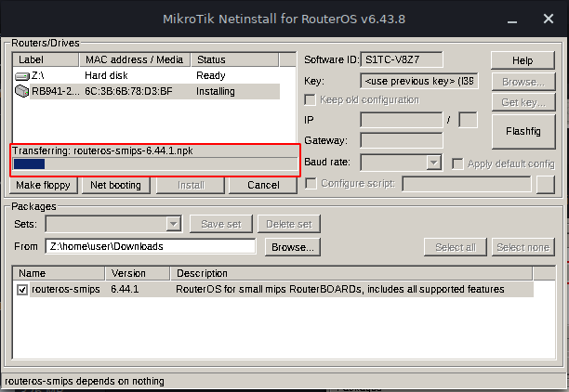This screenshot has width=569, height=392.
Task: Browse for the packages folder
Action: pos(293,247)
